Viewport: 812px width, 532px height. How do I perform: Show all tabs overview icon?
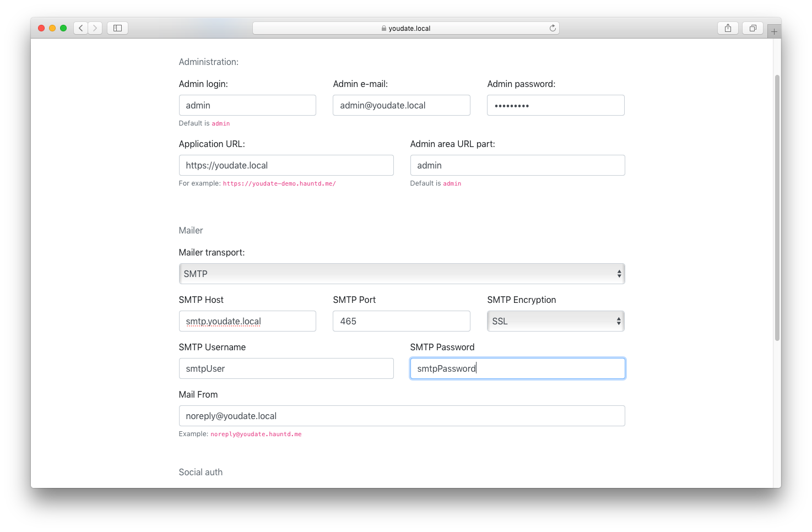pos(753,28)
